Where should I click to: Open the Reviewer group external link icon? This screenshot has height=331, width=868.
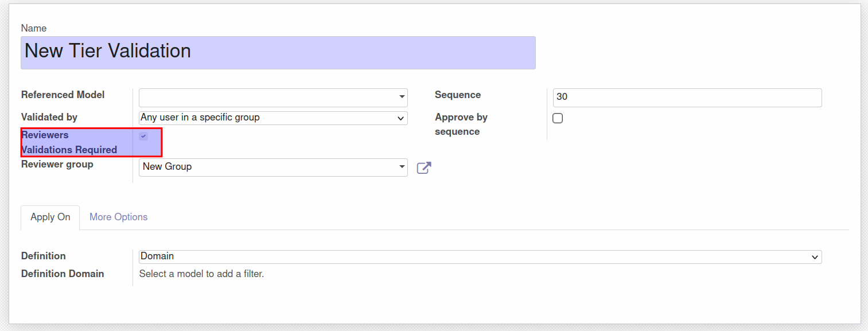click(424, 168)
